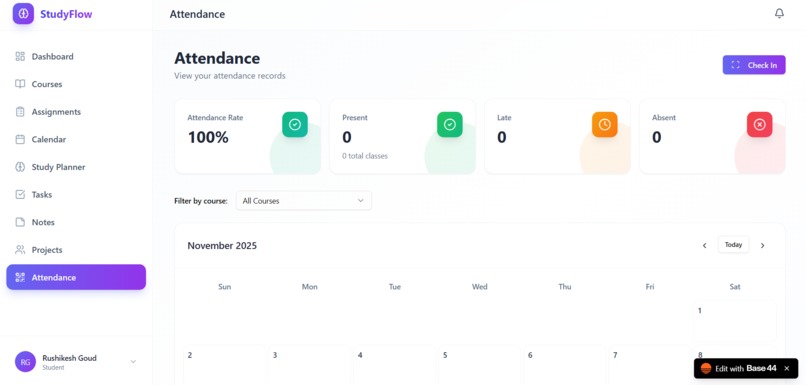Click the '0 total classes' text

pyautogui.click(x=365, y=156)
